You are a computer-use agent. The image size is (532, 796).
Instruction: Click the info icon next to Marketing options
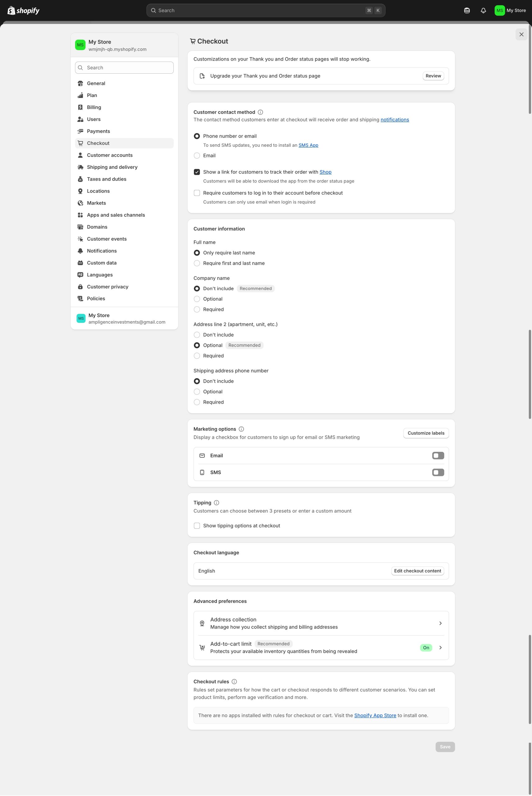click(x=241, y=429)
